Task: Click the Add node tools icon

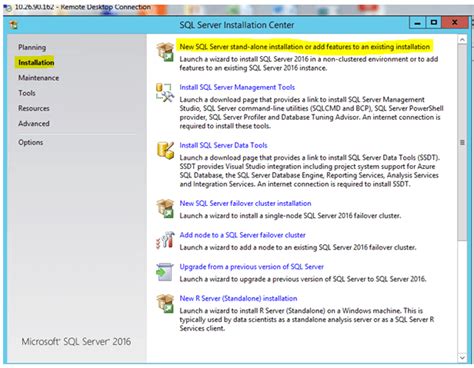Action: (165, 240)
